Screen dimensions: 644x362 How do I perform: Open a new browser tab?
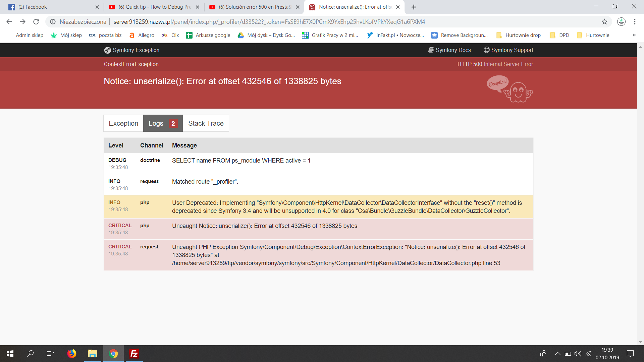click(x=414, y=7)
